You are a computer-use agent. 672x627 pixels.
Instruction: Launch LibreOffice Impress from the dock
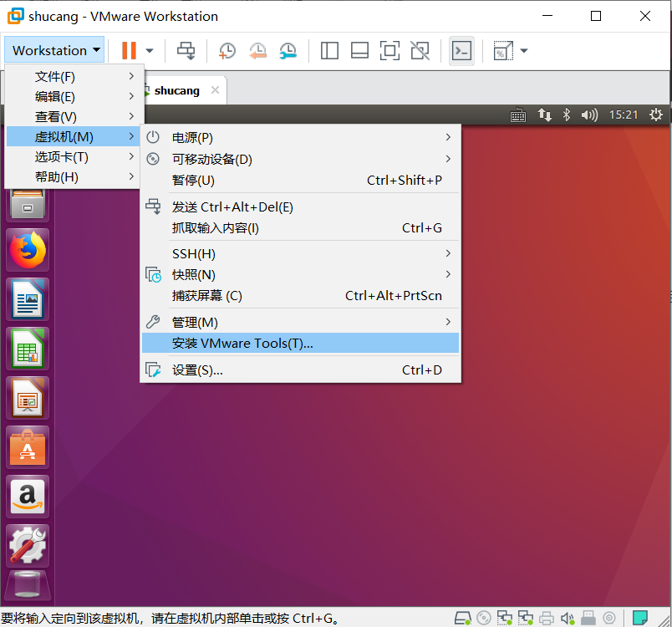pyautogui.click(x=28, y=398)
